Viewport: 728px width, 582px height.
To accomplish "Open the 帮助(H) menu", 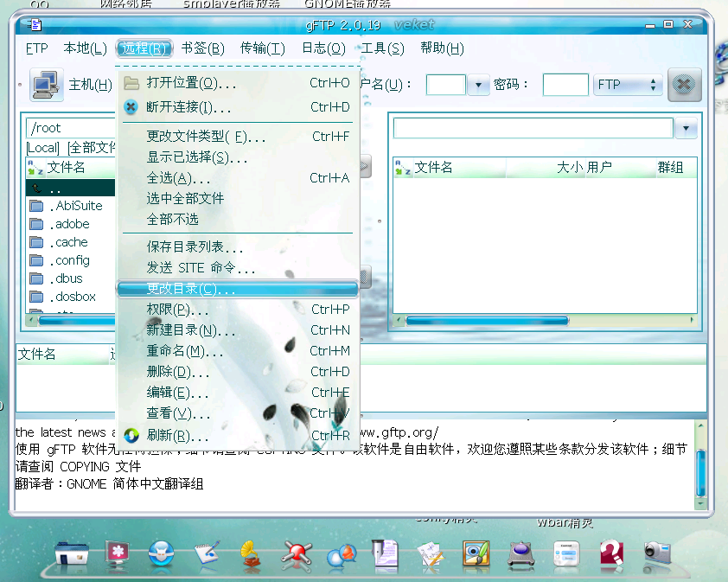I will [442, 48].
